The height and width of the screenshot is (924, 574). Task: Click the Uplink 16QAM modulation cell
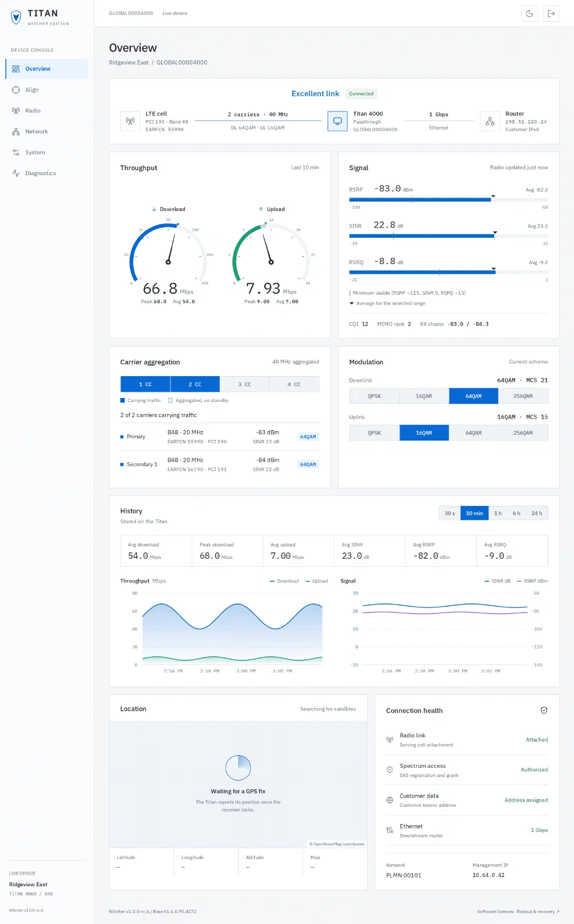pos(424,433)
